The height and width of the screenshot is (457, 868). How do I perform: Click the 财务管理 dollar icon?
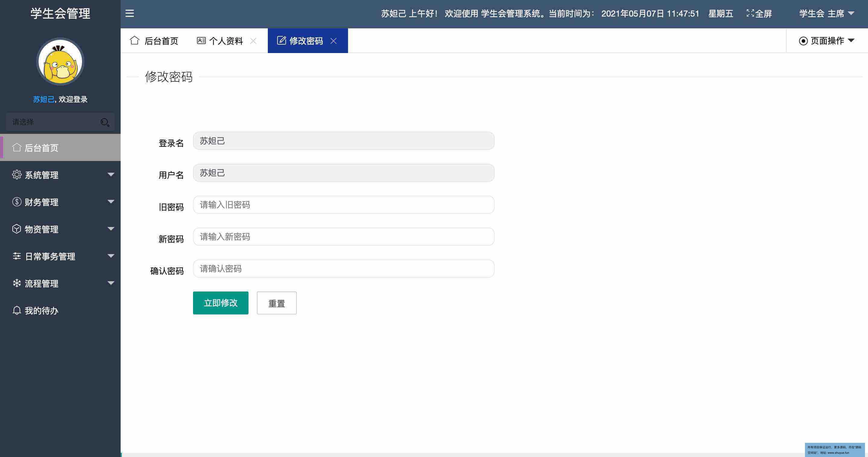coord(17,202)
